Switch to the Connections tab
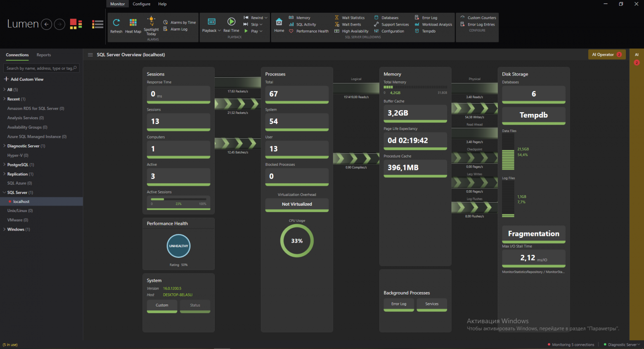 pyautogui.click(x=17, y=55)
